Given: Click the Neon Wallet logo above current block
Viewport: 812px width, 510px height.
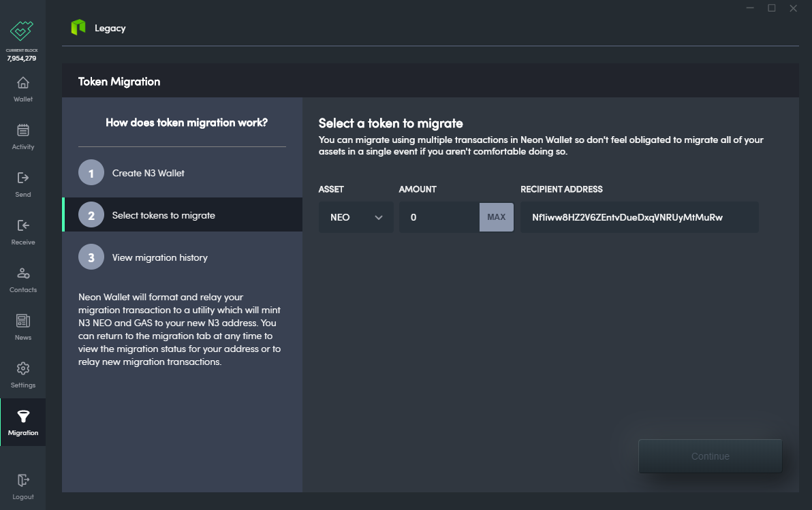Looking at the screenshot, I should coord(21,31).
